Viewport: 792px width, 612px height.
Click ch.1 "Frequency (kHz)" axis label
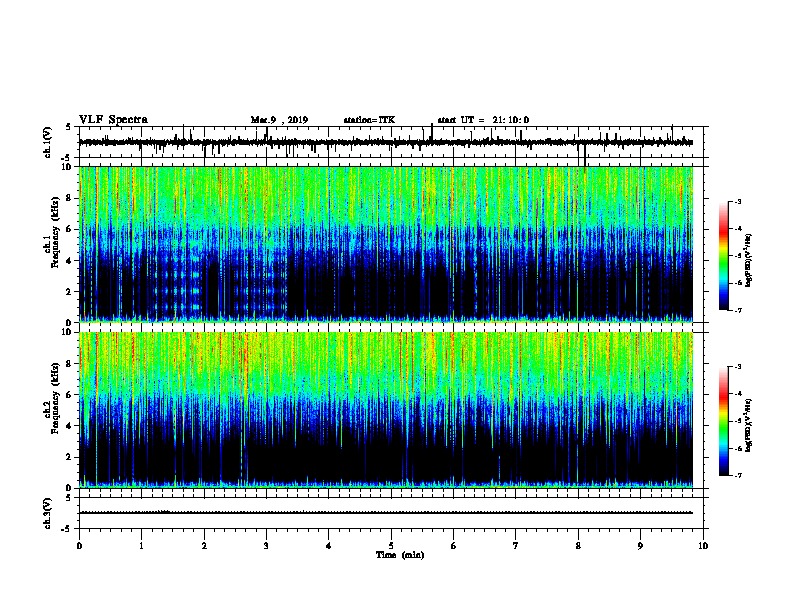[x=55, y=233]
